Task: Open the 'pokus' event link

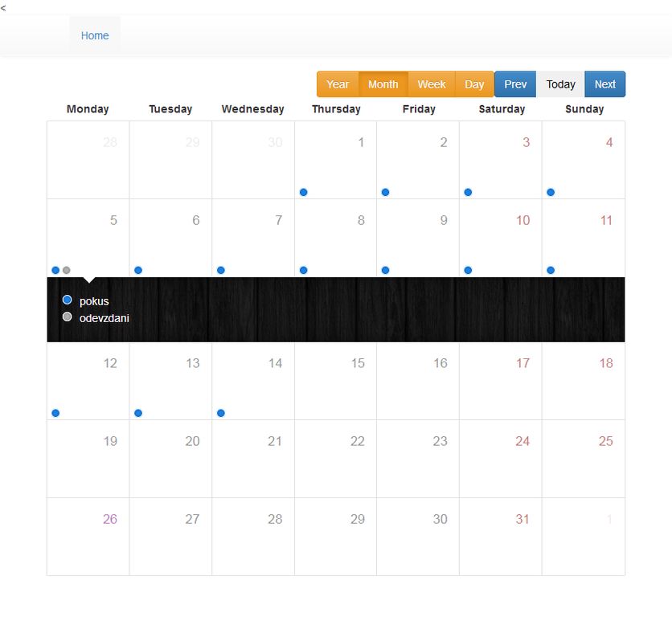Action: click(x=93, y=300)
